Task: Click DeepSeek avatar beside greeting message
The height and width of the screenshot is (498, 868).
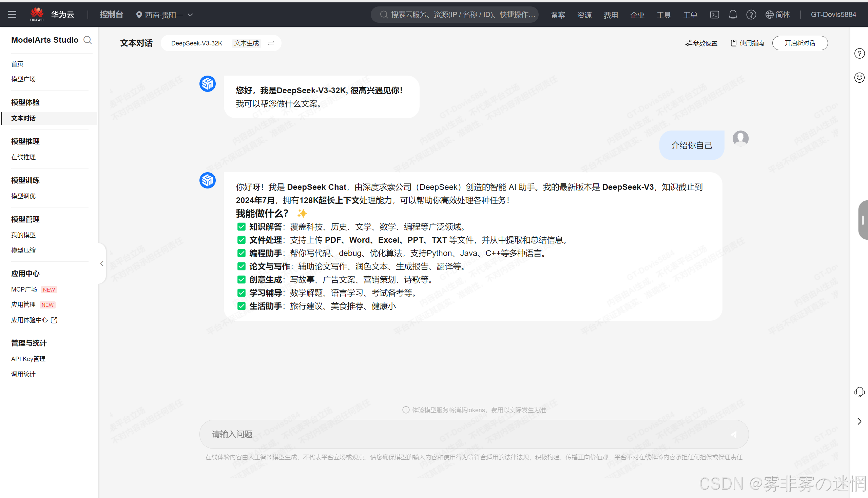Action: click(x=207, y=84)
